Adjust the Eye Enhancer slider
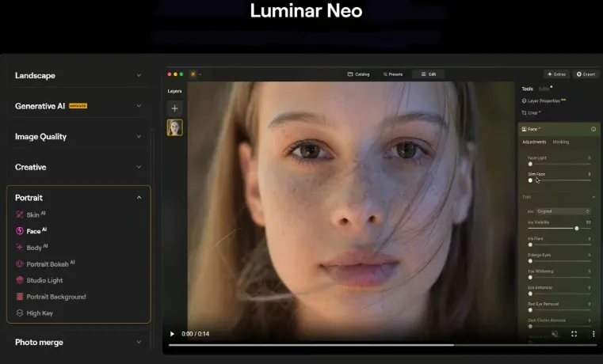 [559, 294]
